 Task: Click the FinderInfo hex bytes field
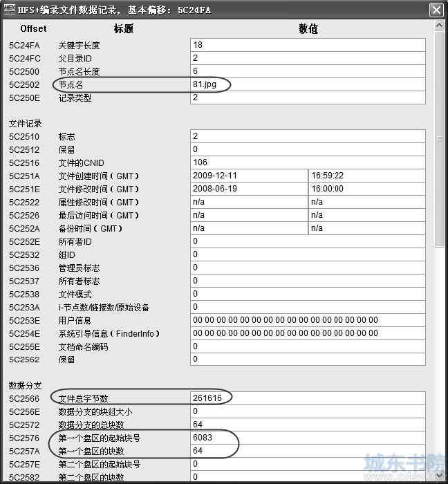[x=308, y=333]
